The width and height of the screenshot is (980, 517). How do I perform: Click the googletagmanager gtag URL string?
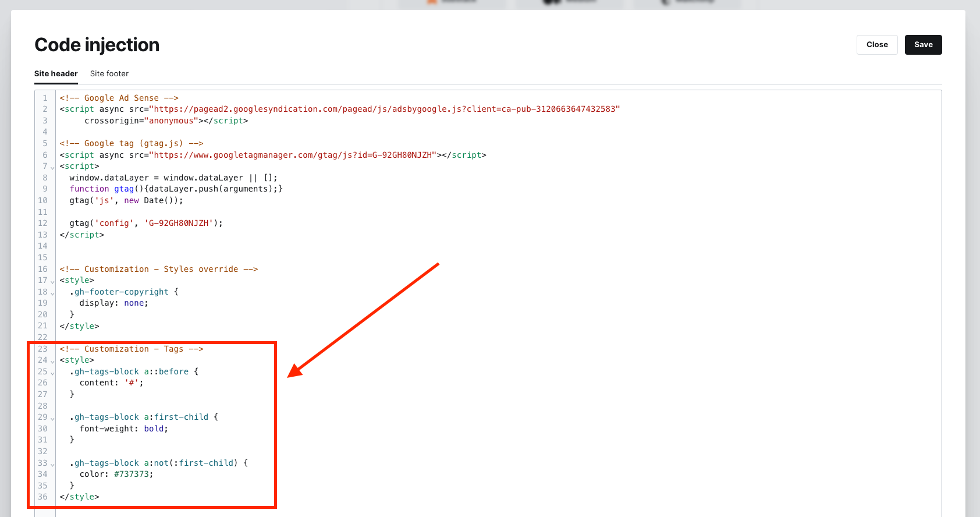293,155
